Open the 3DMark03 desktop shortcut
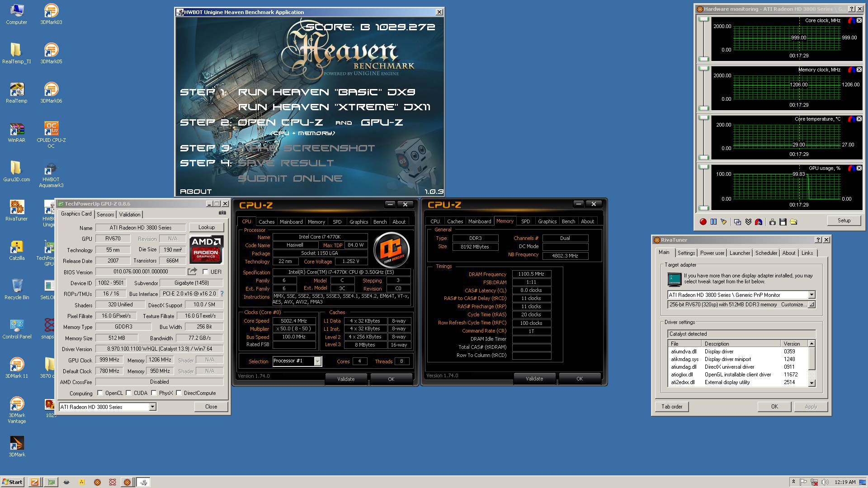This screenshot has width=868, height=488. (51, 14)
